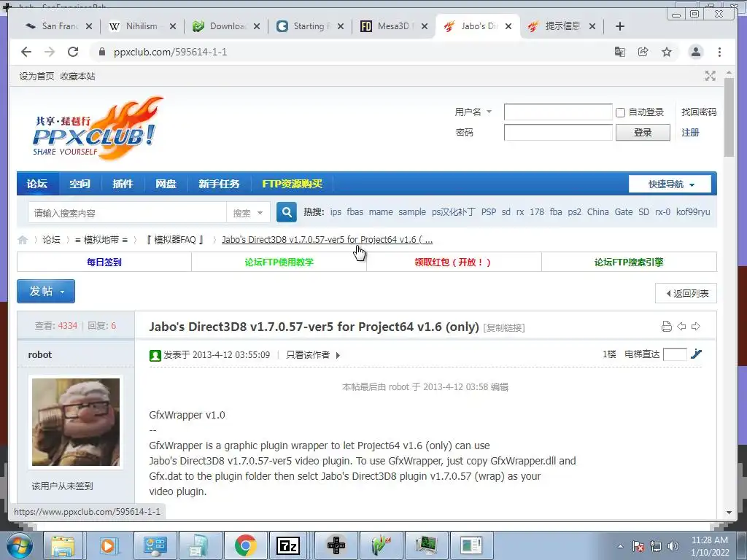Click the 复制链接 copy link text
The width and height of the screenshot is (747, 560).
point(504,327)
